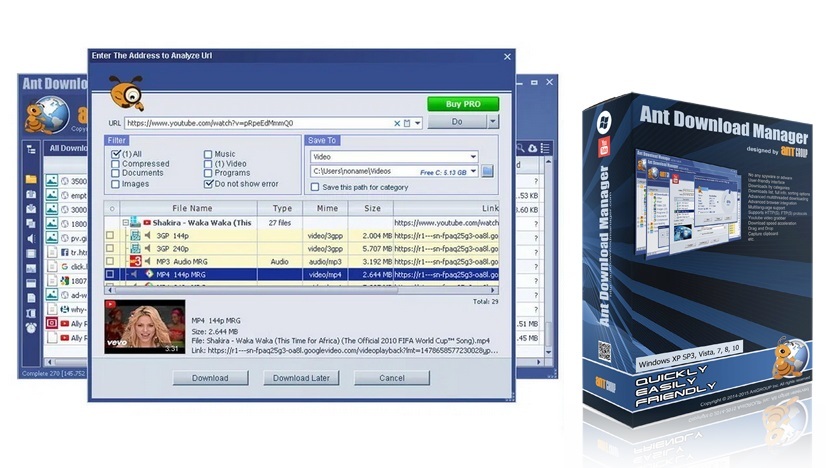Click the '27 files' type cell
This screenshot has width=832, height=468.
[x=280, y=223]
